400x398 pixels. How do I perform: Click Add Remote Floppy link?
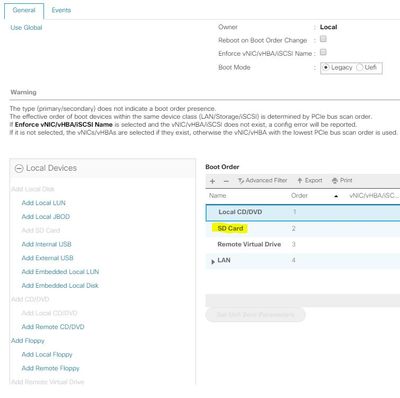point(51,368)
